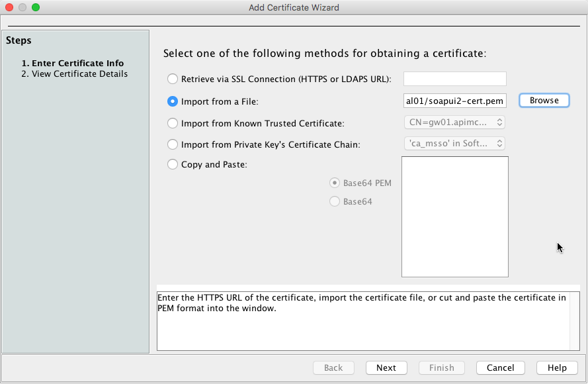Select the plain Base64 format radio
Image resolution: width=588 pixels, height=384 pixels.
pos(335,201)
